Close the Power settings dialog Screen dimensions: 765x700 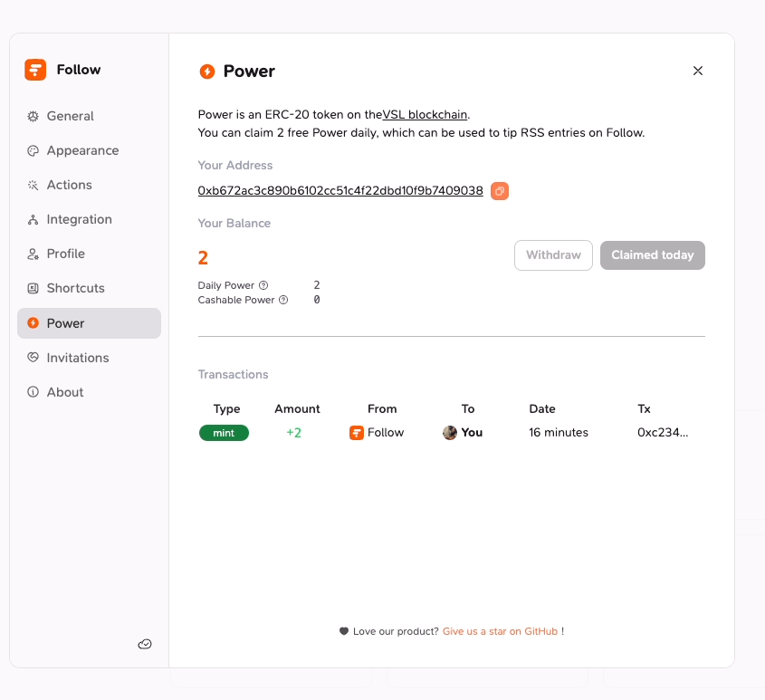coord(698,71)
